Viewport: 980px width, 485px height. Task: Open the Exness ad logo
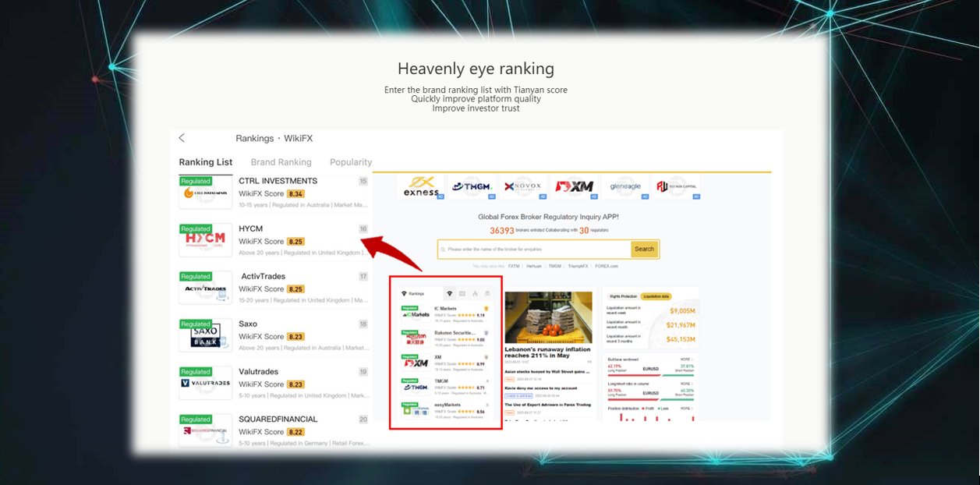click(x=422, y=187)
